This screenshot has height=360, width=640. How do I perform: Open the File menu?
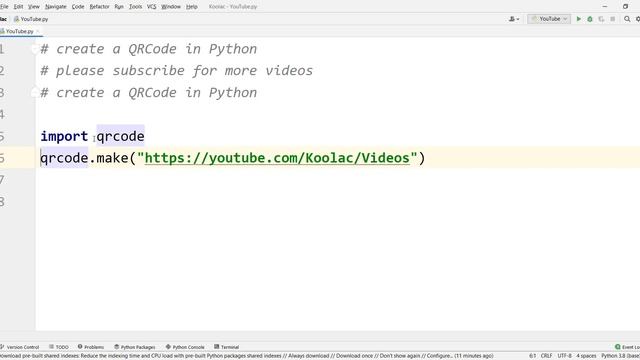4,7
